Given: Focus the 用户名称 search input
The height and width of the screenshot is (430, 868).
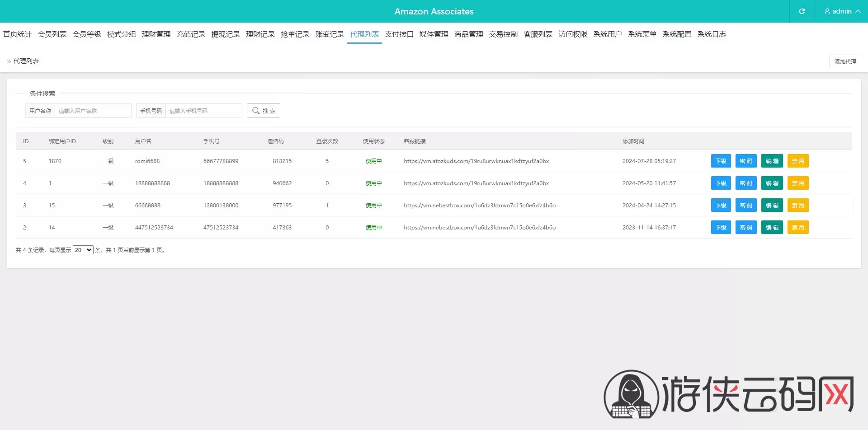Looking at the screenshot, I should [93, 111].
